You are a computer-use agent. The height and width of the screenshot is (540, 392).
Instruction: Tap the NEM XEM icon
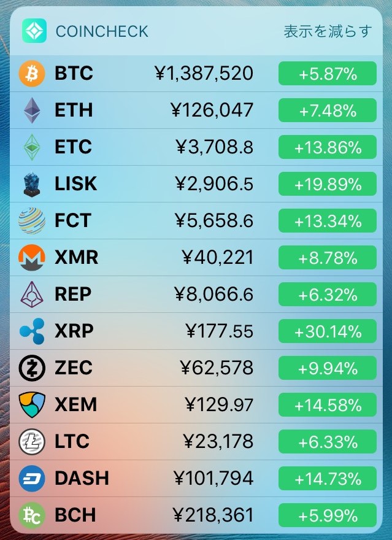click(x=32, y=405)
